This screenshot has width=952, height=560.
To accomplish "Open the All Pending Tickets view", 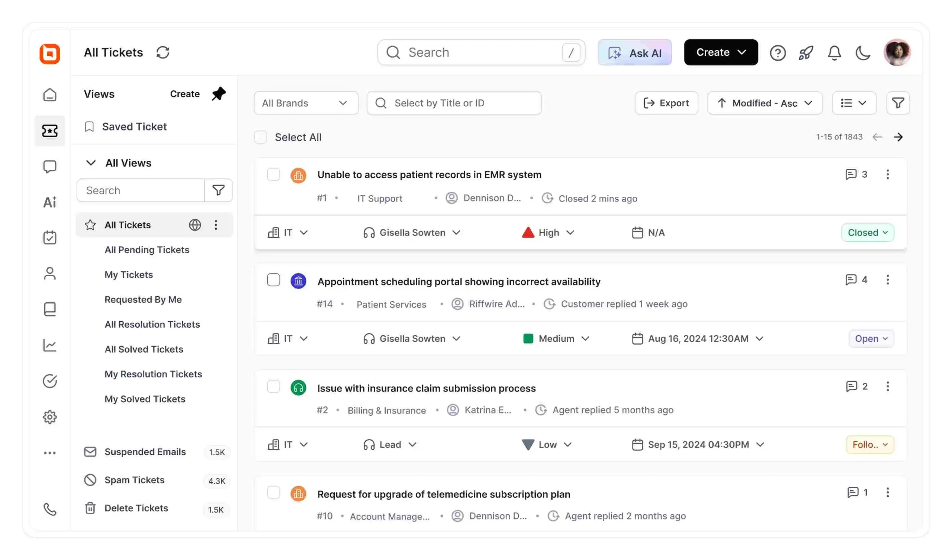I will 147,250.
